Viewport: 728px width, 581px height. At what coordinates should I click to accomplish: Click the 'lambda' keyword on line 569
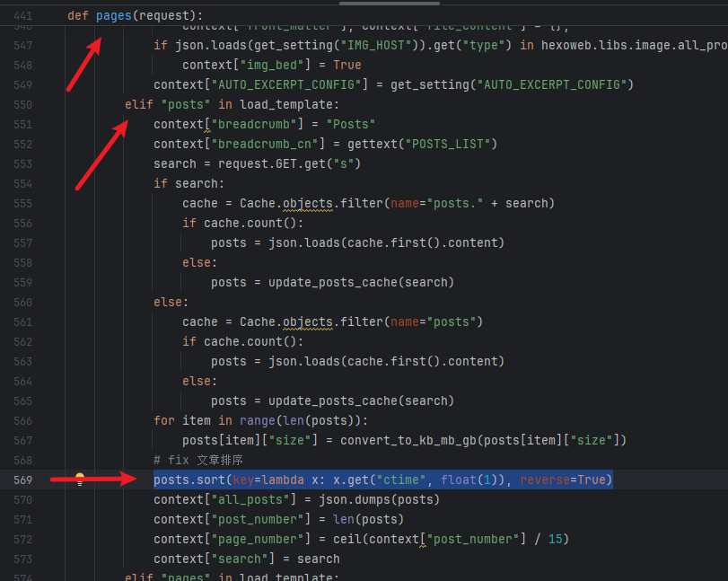(285, 480)
